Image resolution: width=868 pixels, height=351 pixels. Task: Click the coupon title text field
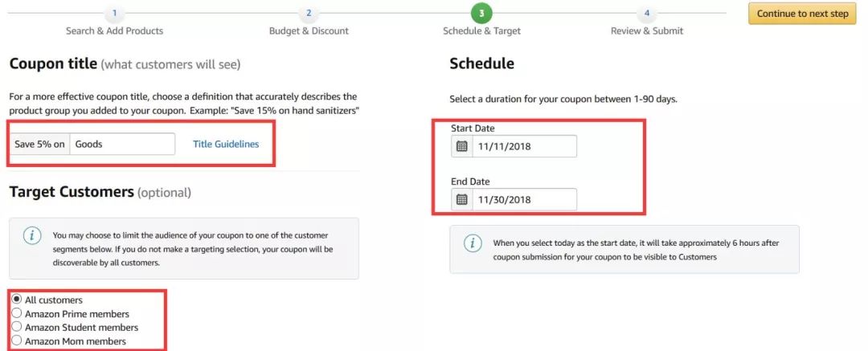coord(122,144)
